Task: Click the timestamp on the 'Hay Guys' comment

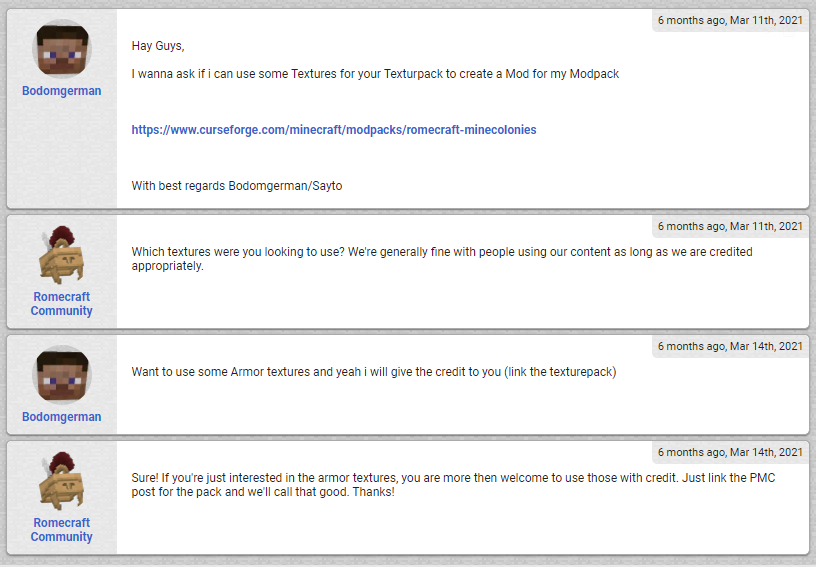Action: (730, 20)
